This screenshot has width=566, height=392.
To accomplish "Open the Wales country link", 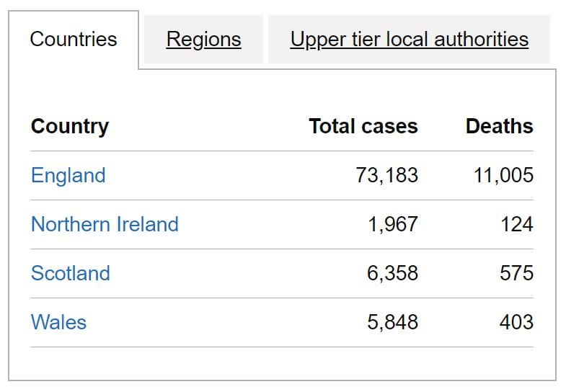I will [58, 322].
